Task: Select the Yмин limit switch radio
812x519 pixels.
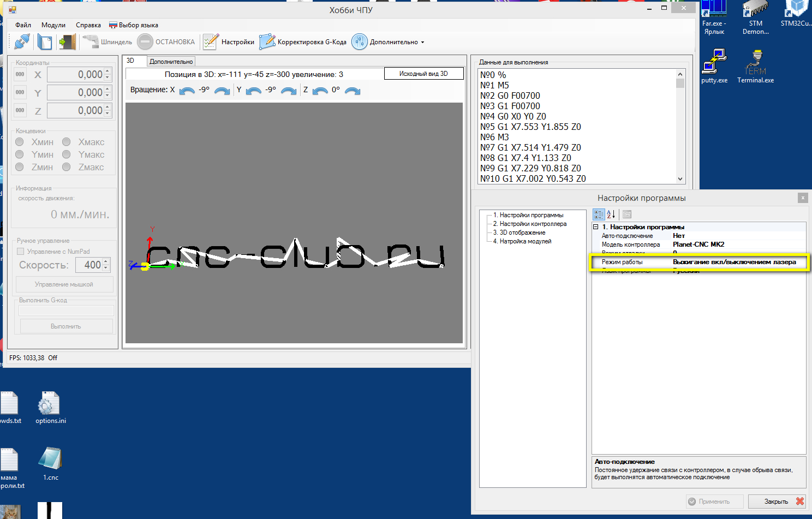Action: point(20,154)
